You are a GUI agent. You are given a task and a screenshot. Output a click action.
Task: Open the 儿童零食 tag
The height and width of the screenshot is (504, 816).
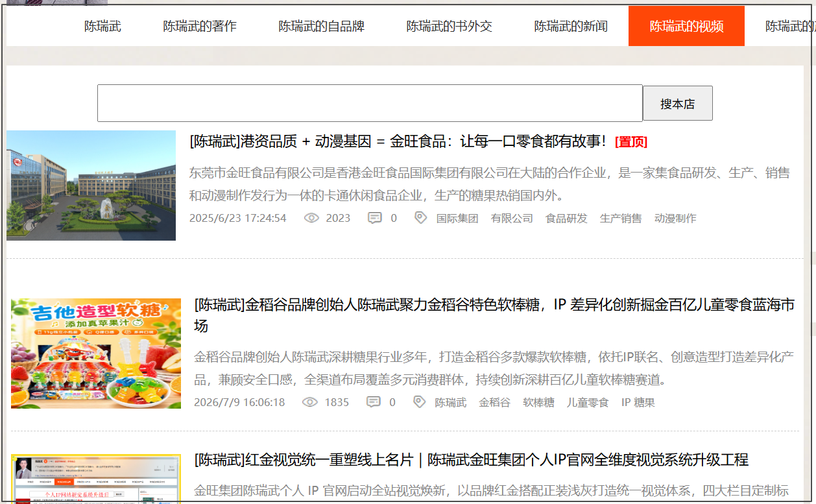coord(588,403)
